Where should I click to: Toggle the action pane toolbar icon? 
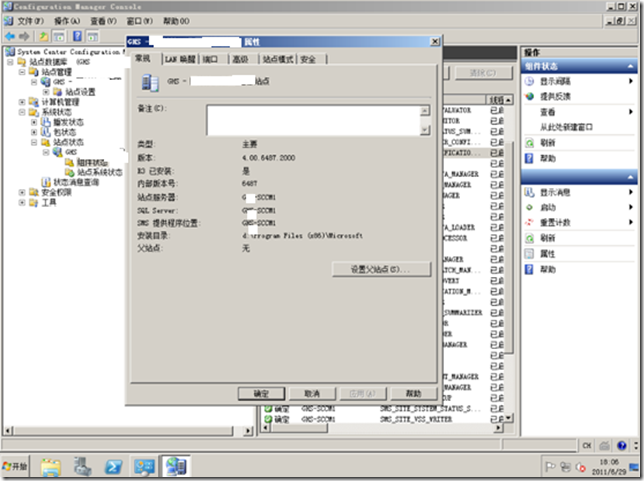(92, 37)
